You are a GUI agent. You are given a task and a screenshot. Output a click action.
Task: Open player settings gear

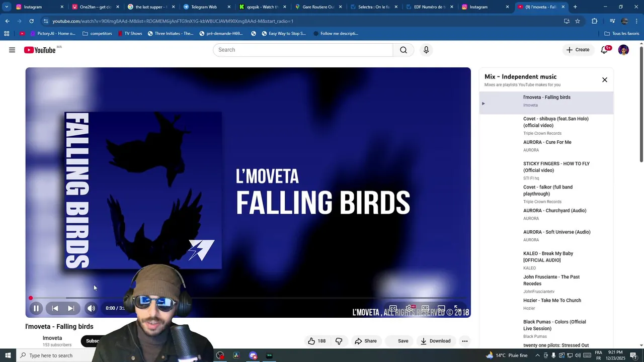click(x=409, y=308)
